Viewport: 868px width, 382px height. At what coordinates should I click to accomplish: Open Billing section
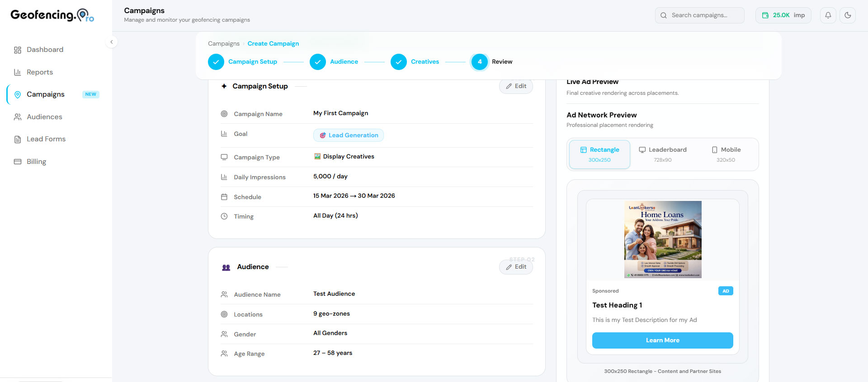tap(36, 162)
